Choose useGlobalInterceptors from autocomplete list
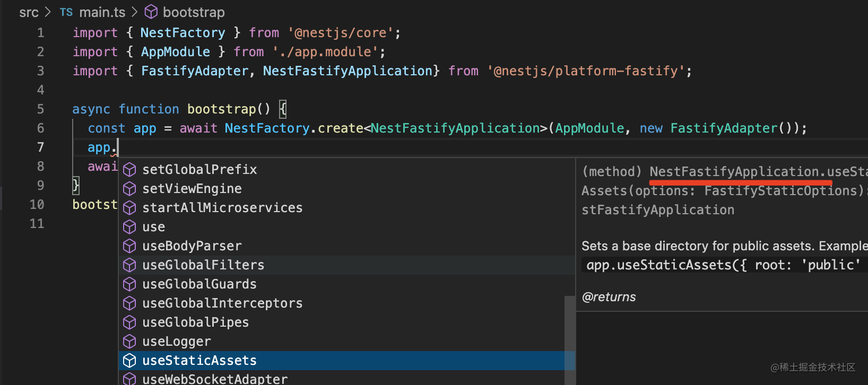This screenshot has width=868, height=385. point(346,303)
